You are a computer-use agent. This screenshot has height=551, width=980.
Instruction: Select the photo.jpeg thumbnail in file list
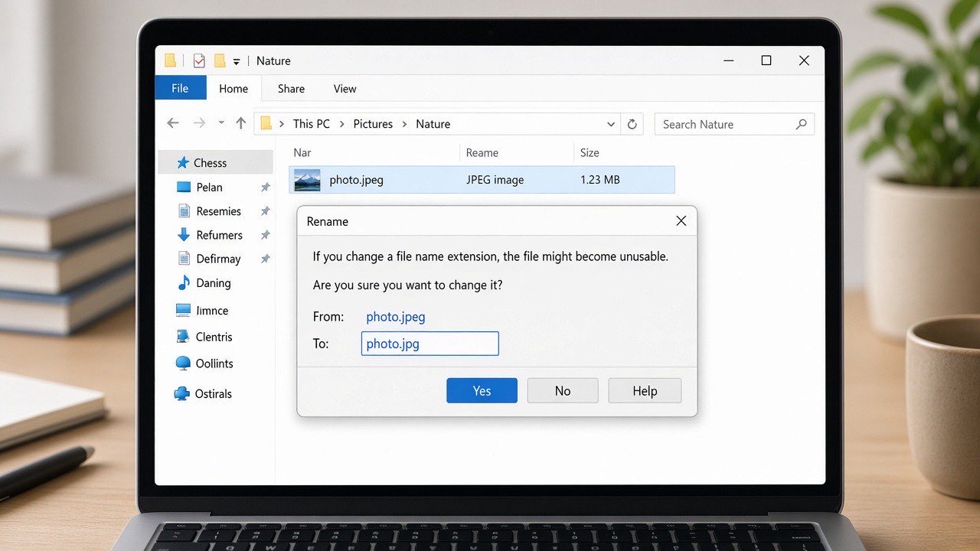[x=307, y=181]
